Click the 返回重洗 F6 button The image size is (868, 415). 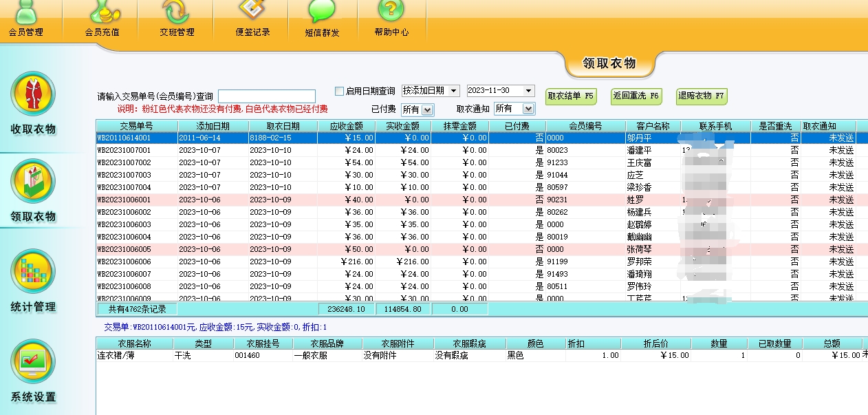tap(636, 96)
